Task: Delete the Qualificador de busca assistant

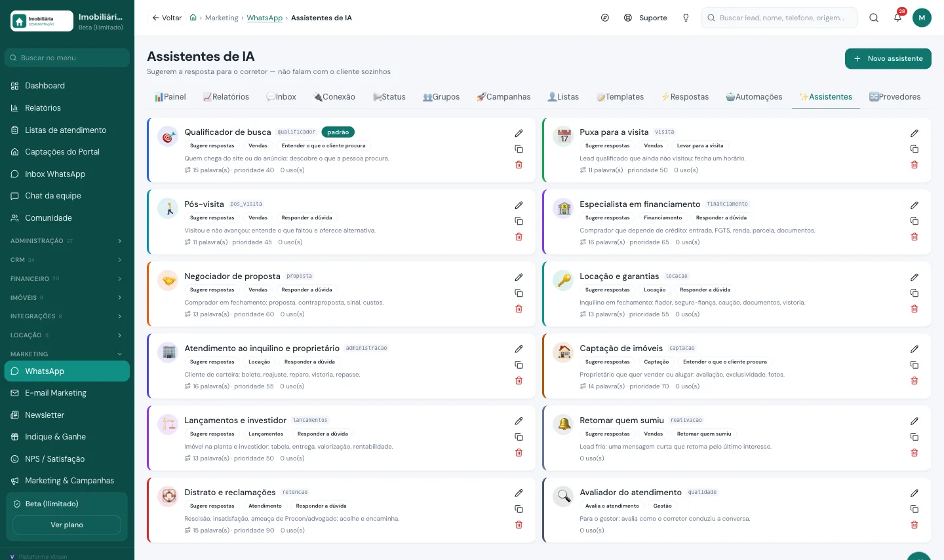Action: point(519,165)
